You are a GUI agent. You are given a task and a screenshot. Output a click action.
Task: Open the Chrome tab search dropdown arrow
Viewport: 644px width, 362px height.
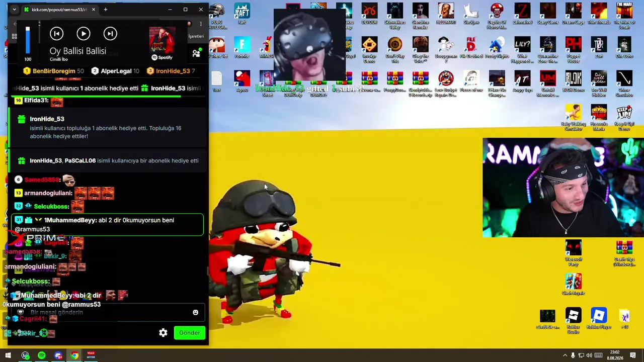(x=14, y=10)
